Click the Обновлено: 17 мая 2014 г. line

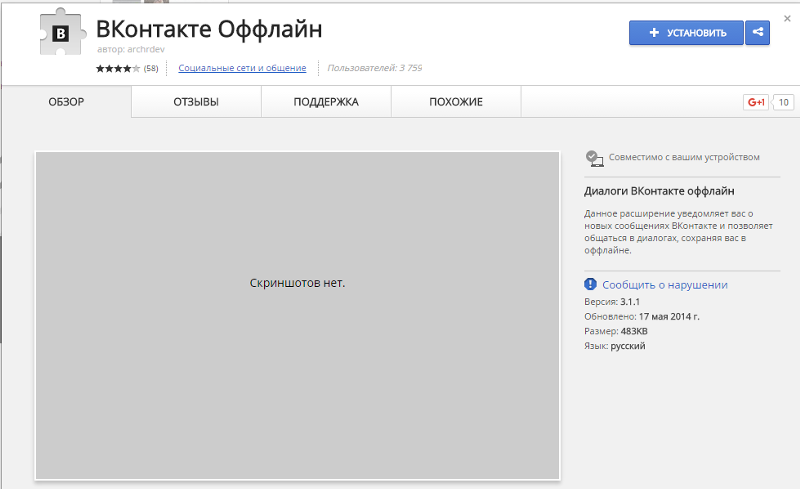click(642, 316)
